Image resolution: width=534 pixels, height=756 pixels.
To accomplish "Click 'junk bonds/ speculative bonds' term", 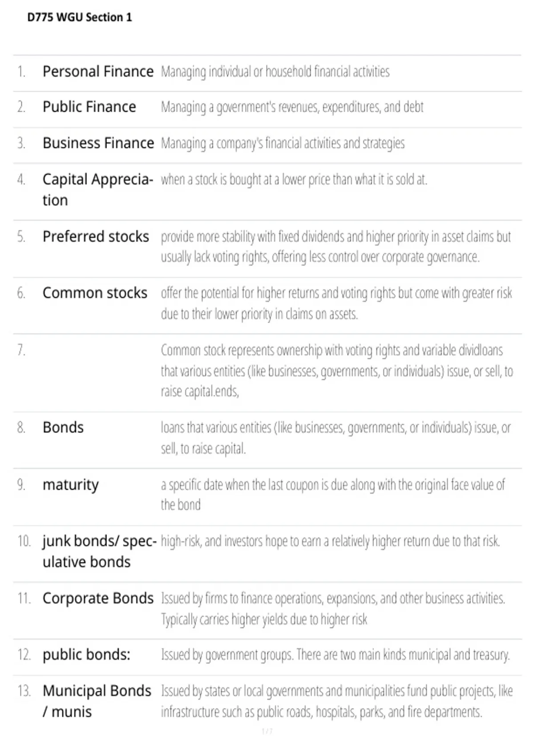I will tap(99, 551).
